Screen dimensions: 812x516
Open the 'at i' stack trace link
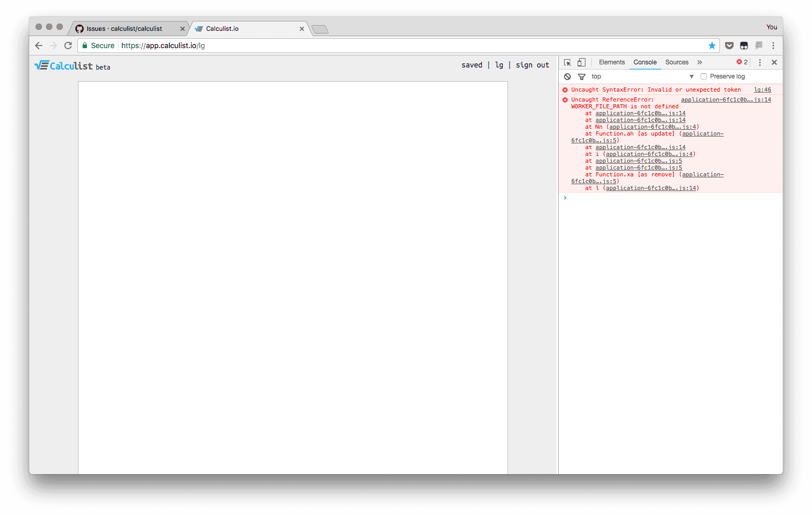tap(649, 154)
